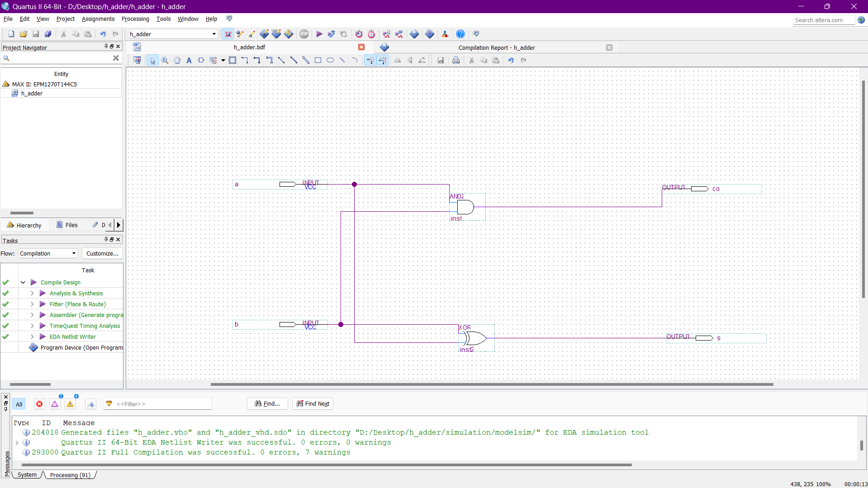Toggle the error messages filter
The image size is (868, 488).
pos(39,404)
